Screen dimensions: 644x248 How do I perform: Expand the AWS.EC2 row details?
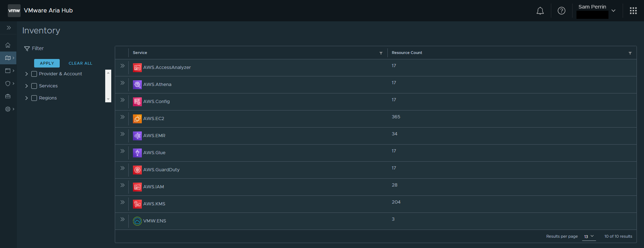click(x=122, y=117)
